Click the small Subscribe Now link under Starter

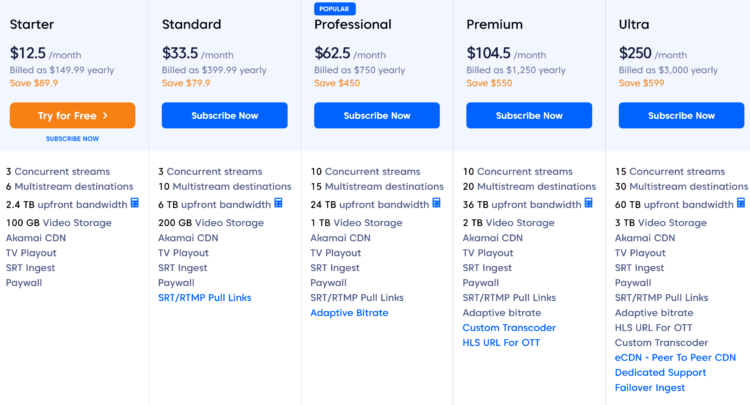point(72,139)
